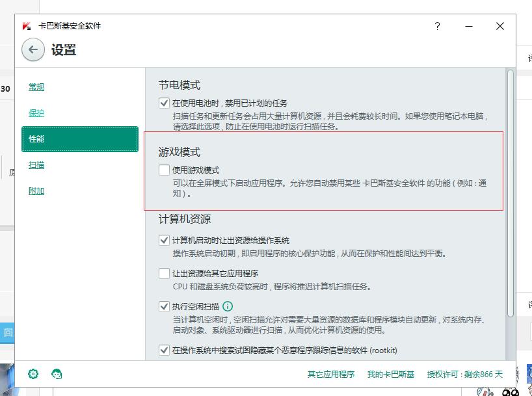Open the support agent face icon
Screen dimensions: 532x396
[x=57, y=374]
